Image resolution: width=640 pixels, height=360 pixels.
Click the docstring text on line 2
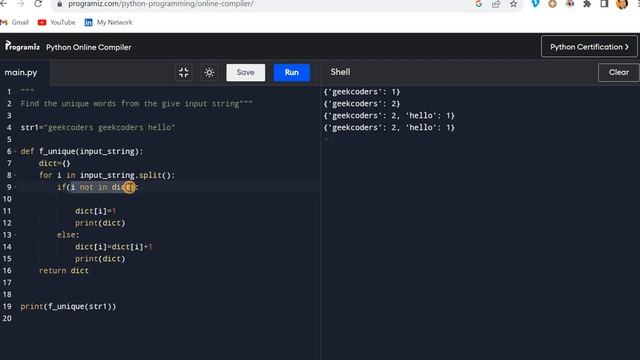point(136,104)
